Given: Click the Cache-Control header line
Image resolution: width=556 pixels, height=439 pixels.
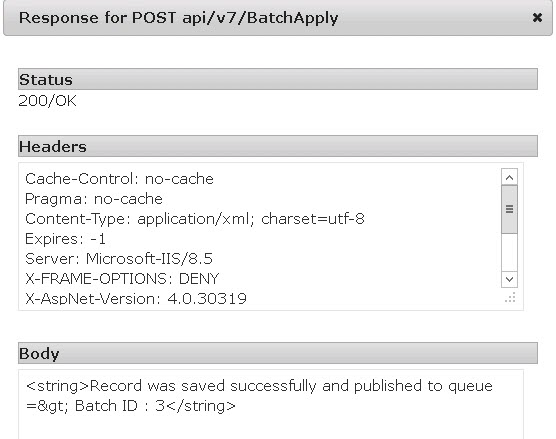Looking at the screenshot, I should (119, 179).
